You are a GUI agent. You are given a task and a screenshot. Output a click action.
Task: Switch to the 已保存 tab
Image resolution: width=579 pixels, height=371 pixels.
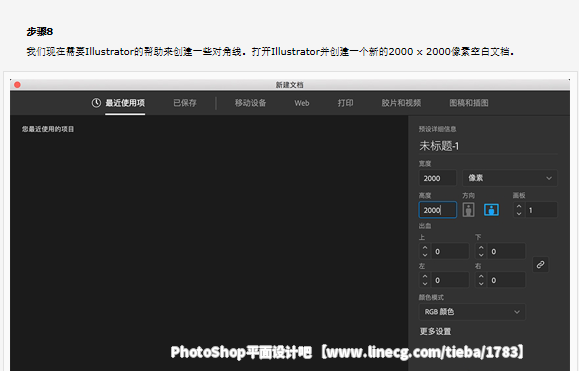(185, 103)
